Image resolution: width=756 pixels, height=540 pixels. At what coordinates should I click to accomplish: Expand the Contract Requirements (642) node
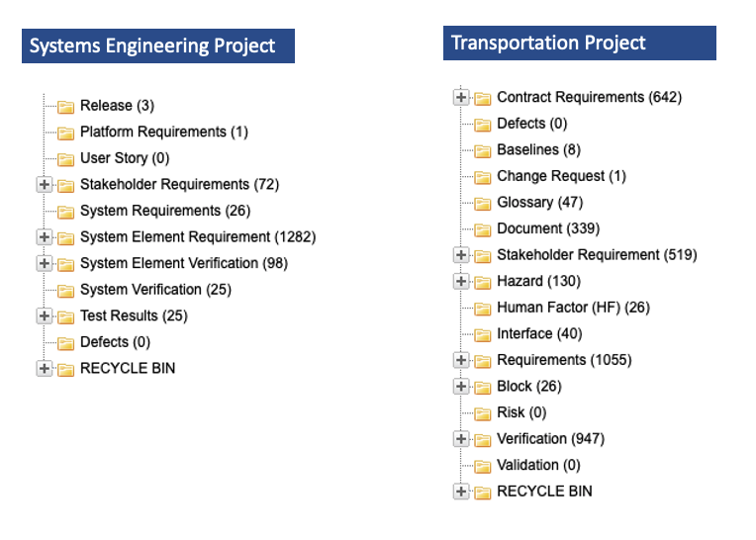[461, 97]
